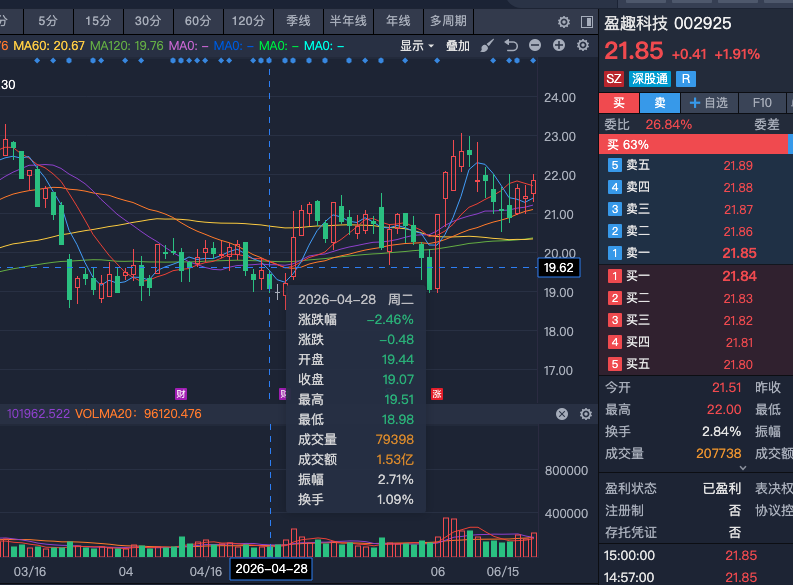The height and width of the screenshot is (585, 793).
Task: Click the 盈利状态 已盈利 row
Action: [673, 488]
